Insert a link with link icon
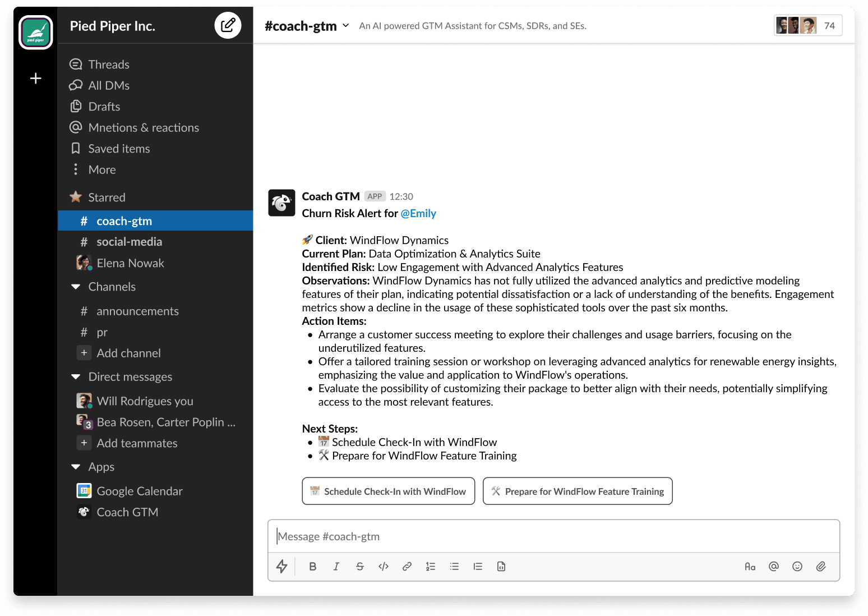868x616 pixels. 407,567
